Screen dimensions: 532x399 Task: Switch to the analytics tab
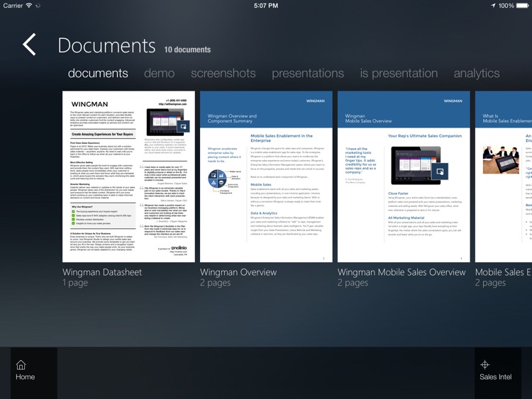pos(477,73)
